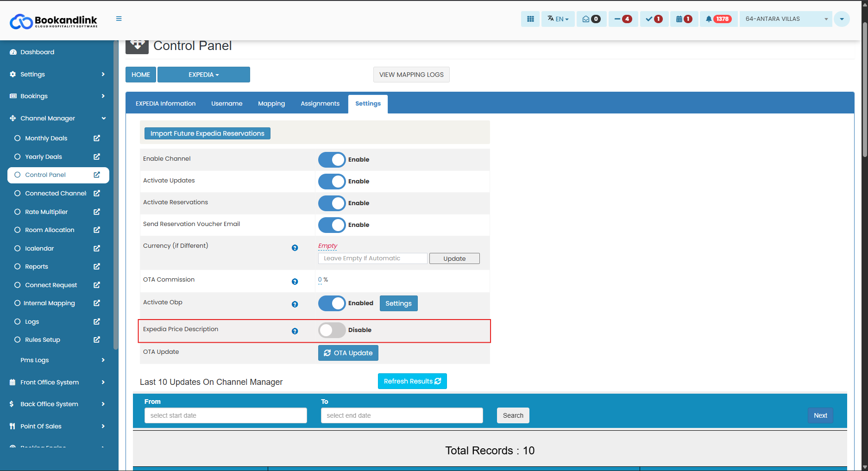
Task: Expand the Pms Logs submenu
Action: click(57, 360)
